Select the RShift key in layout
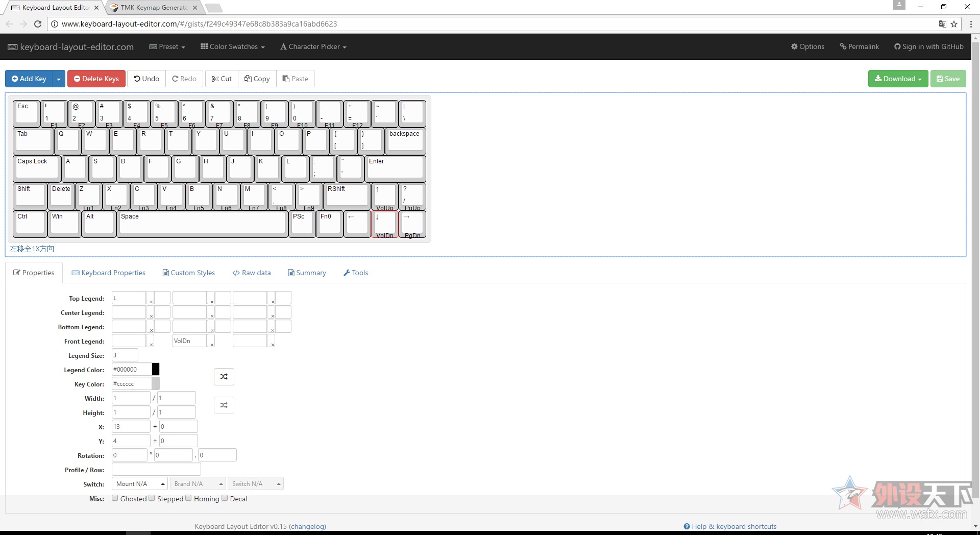This screenshot has height=535, width=980. (x=347, y=196)
